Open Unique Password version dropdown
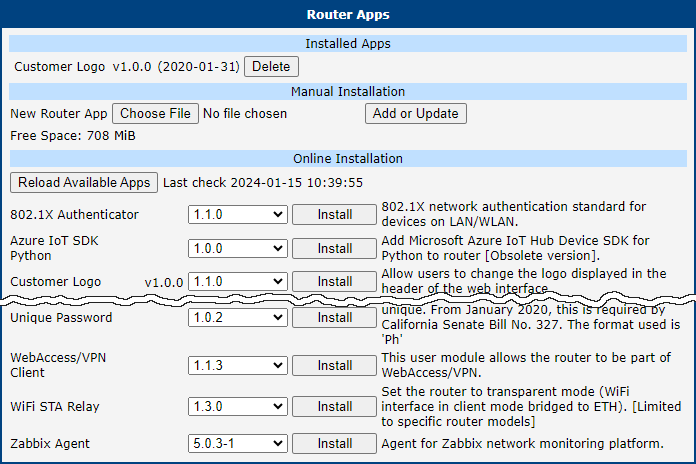 (x=237, y=317)
